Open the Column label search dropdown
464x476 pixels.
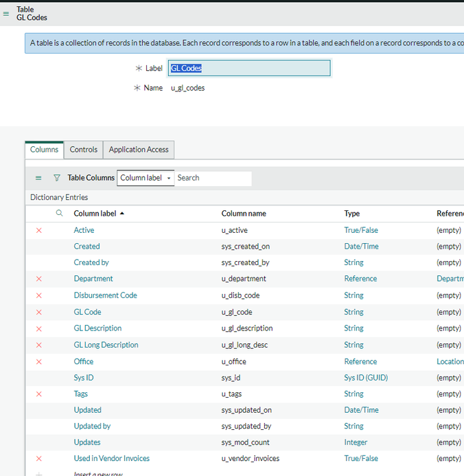coord(146,178)
